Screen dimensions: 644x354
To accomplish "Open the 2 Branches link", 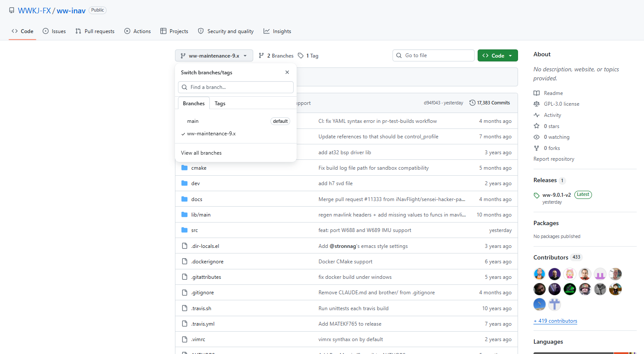I will pos(276,56).
